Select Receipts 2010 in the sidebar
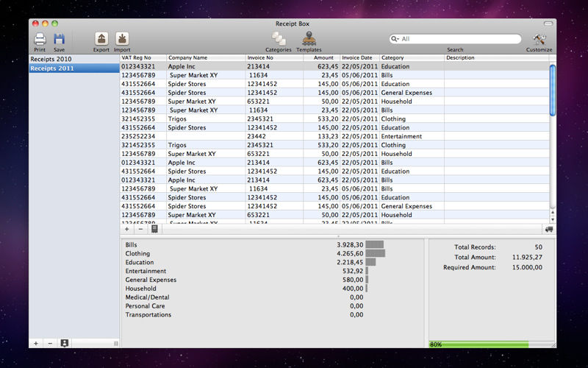This screenshot has width=588, height=368. [x=74, y=59]
